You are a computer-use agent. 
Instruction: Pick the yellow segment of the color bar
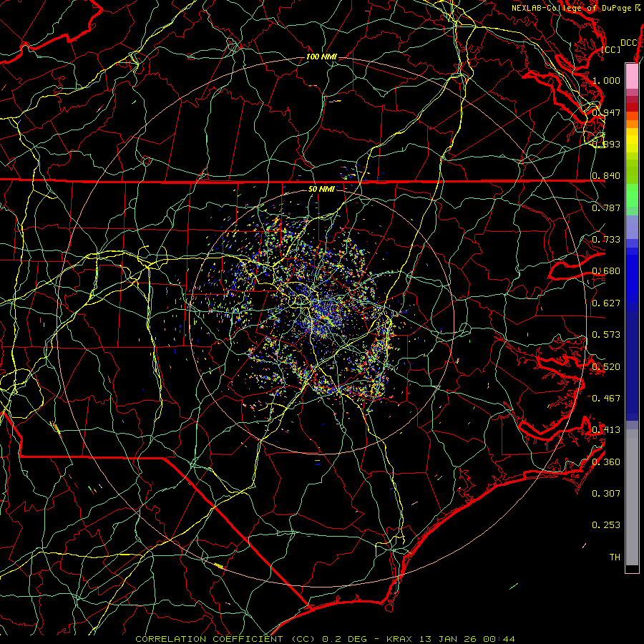tap(632, 140)
